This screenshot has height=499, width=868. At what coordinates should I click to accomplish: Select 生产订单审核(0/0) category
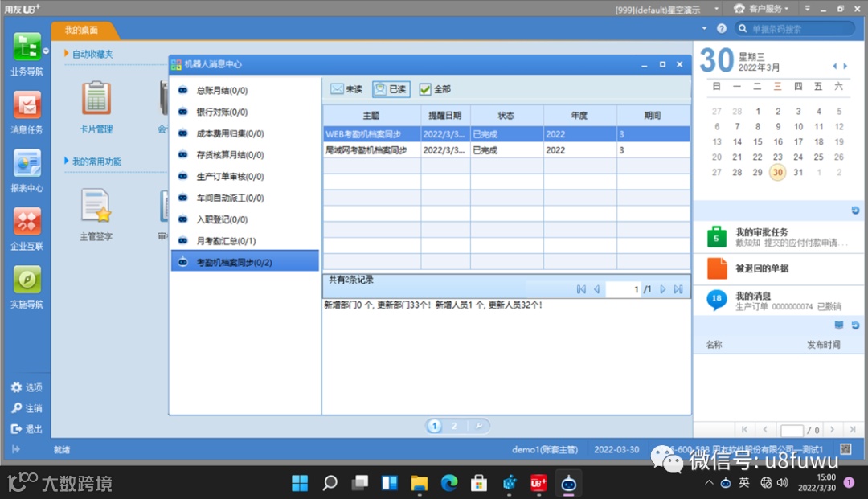tap(244, 177)
